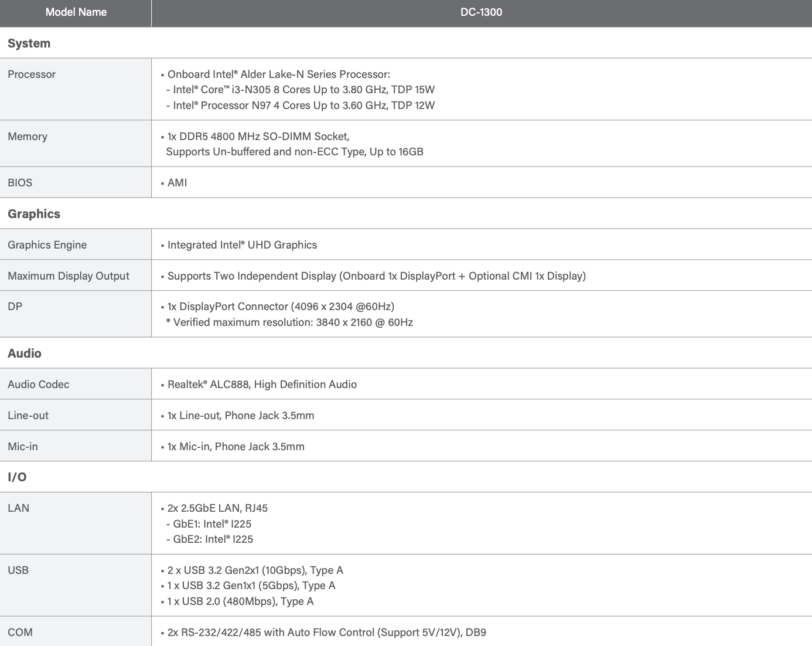
Task: Select the 'DC-1300' model header
Action: (481, 12)
